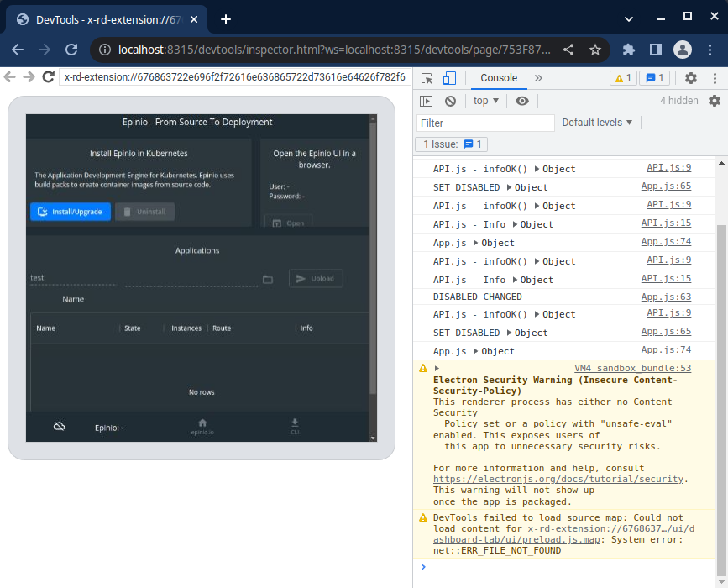
Task: Expand the Electron Security Warning message
Action: click(x=437, y=368)
